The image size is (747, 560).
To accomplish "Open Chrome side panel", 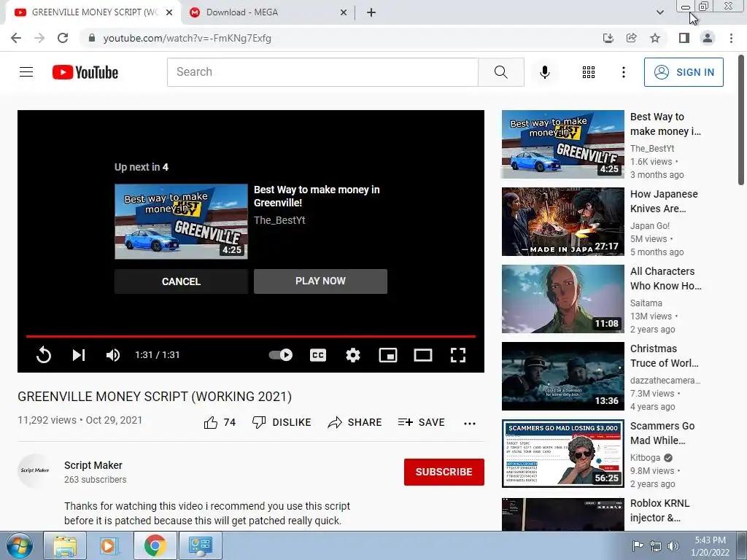I will (684, 38).
